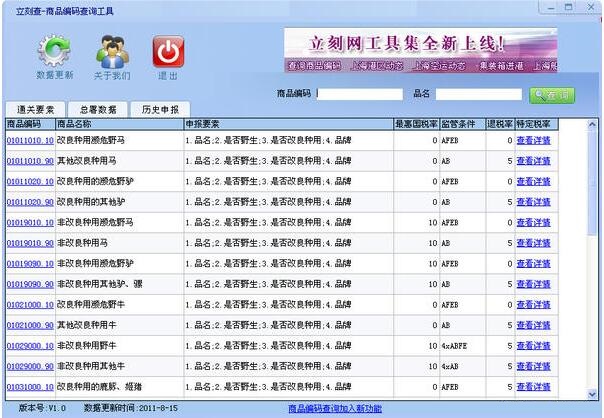
Task: View 查看详情 for 非改良种用濒危野驴 row
Action: pos(534,264)
